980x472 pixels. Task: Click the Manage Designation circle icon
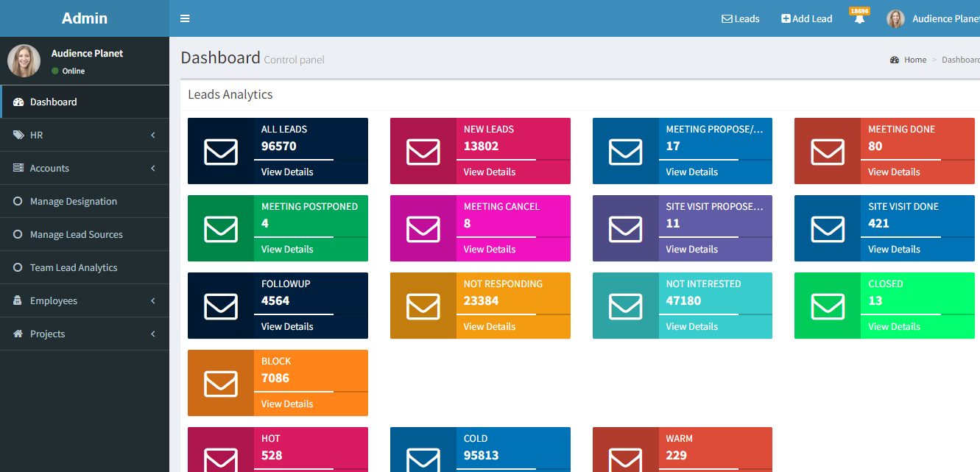click(18, 202)
